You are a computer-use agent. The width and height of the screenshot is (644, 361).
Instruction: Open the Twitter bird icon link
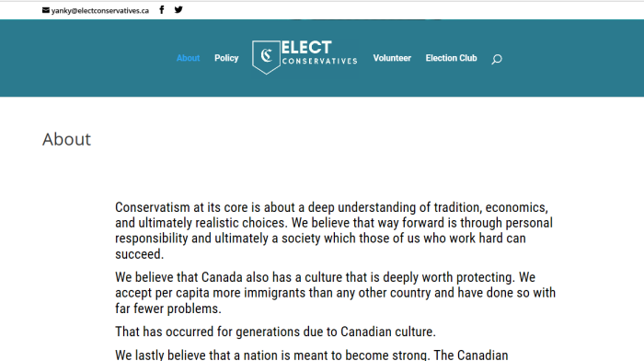tap(178, 10)
